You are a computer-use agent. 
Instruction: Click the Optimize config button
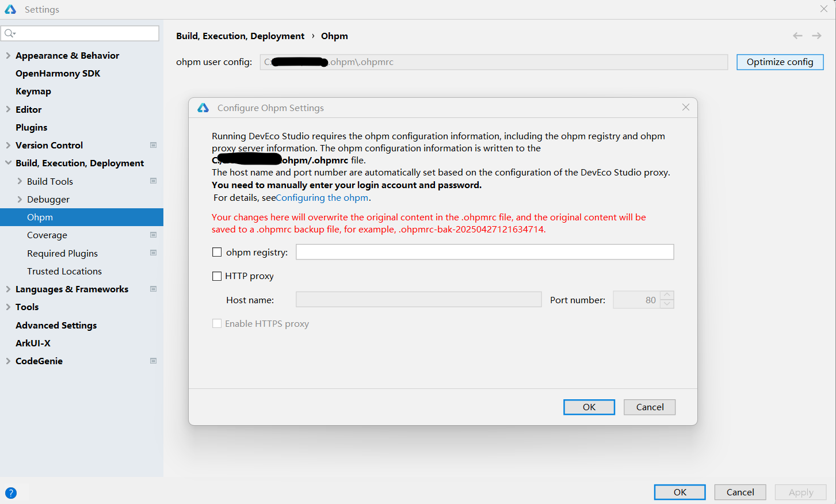coord(780,62)
